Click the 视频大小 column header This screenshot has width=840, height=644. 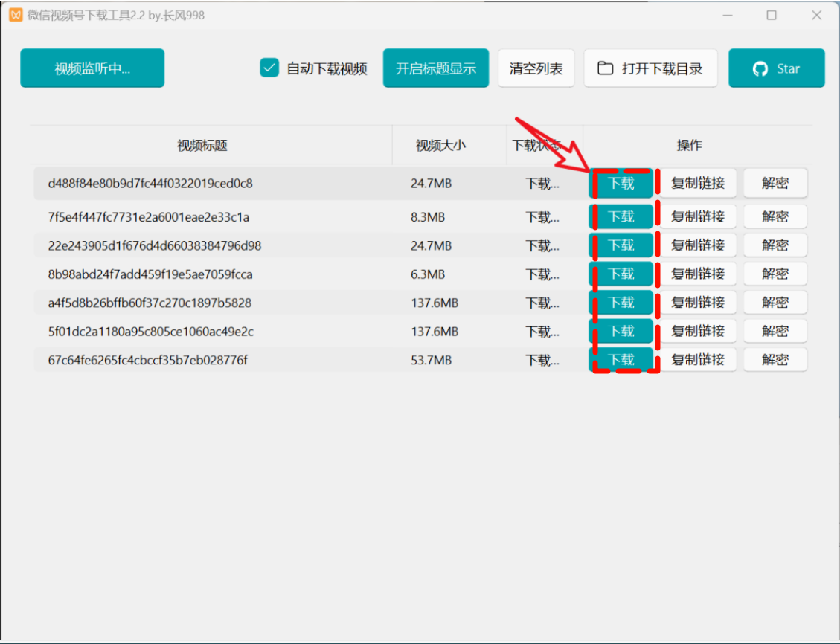(441, 145)
